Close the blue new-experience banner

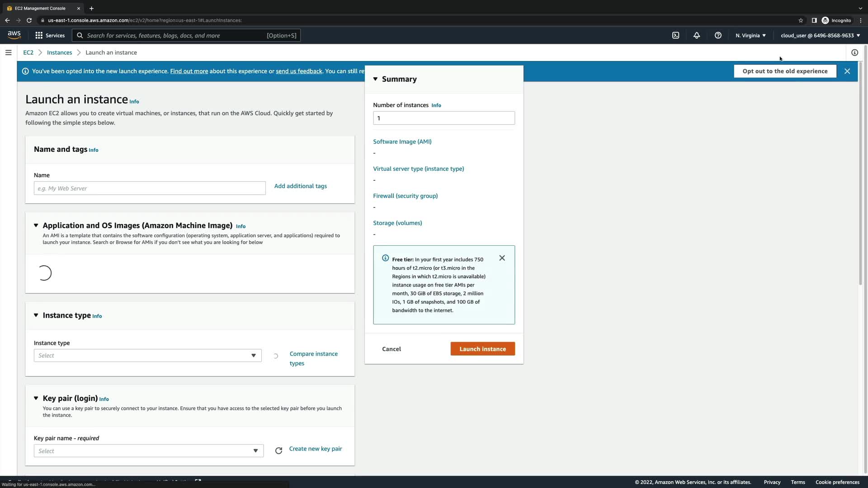click(x=847, y=71)
